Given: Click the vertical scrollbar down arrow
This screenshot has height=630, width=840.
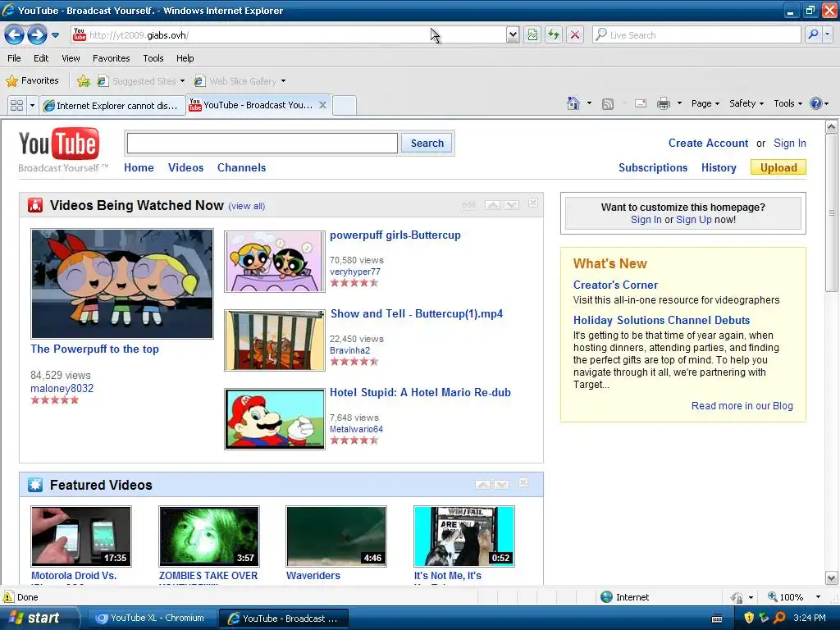Looking at the screenshot, I should [x=832, y=578].
